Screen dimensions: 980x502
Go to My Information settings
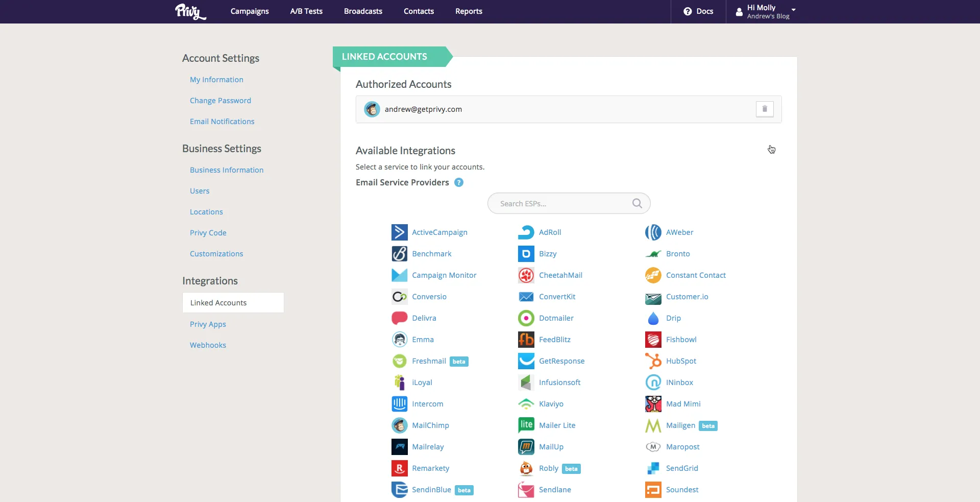[216, 80]
